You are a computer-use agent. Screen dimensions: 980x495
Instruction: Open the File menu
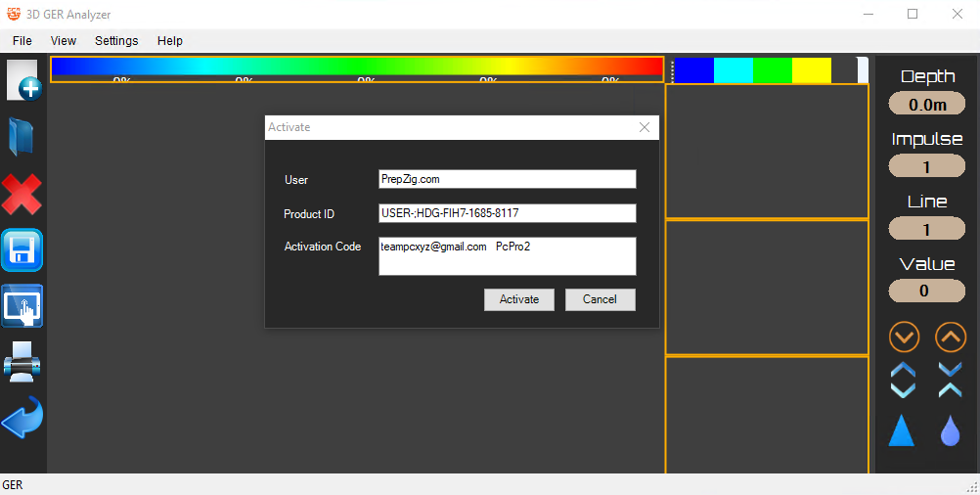(x=22, y=41)
